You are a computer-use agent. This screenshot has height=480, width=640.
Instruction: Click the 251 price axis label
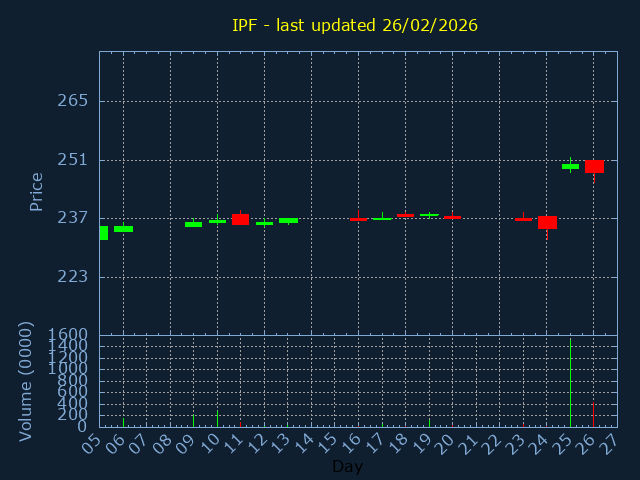pyautogui.click(x=73, y=160)
